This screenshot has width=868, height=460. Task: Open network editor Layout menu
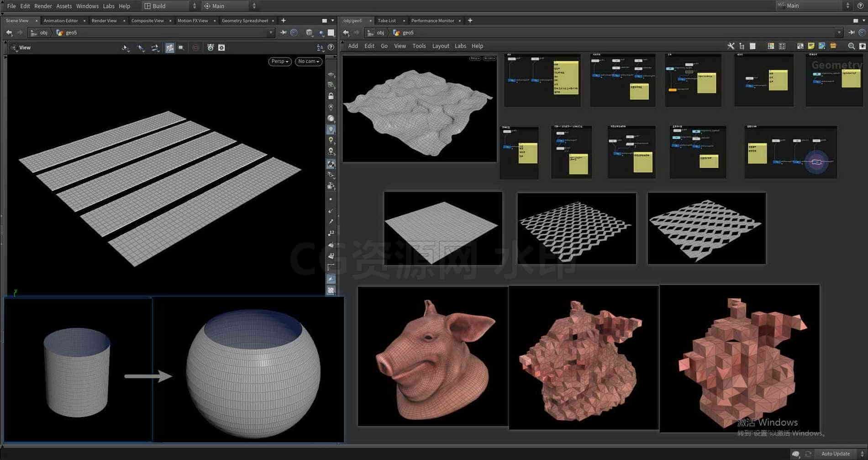coord(441,46)
